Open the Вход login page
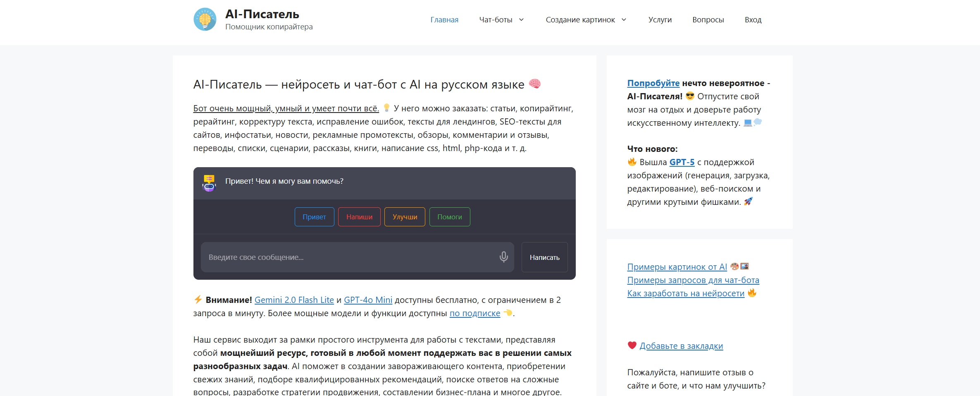Image resolution: width=980 pixels, height=396 pixels. [753, 20]
